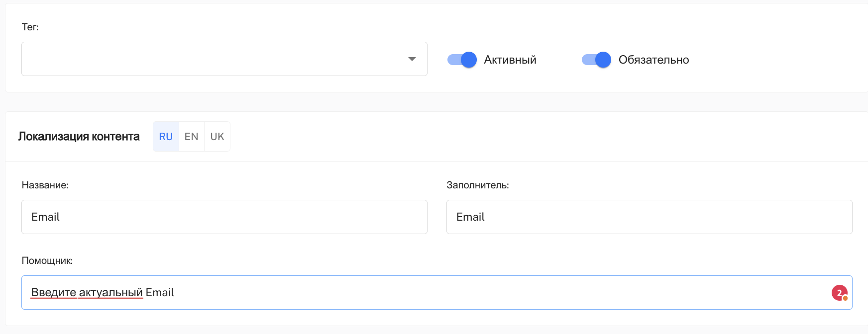Click the underlined word Введите

54,293
